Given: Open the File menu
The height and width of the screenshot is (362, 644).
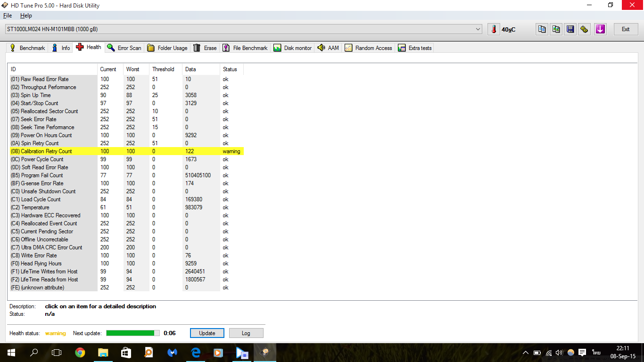Looking at the screenshot, I should point(8,16).
